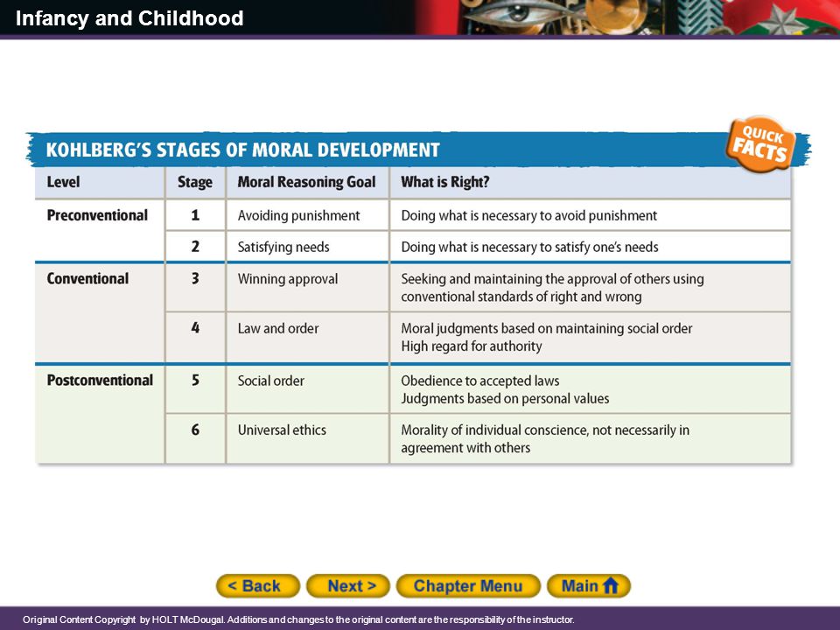Viewport: 840px width, 630px height.
Task: Select the 'Satisfying needs' goal cell
Action: pos(307,247)
